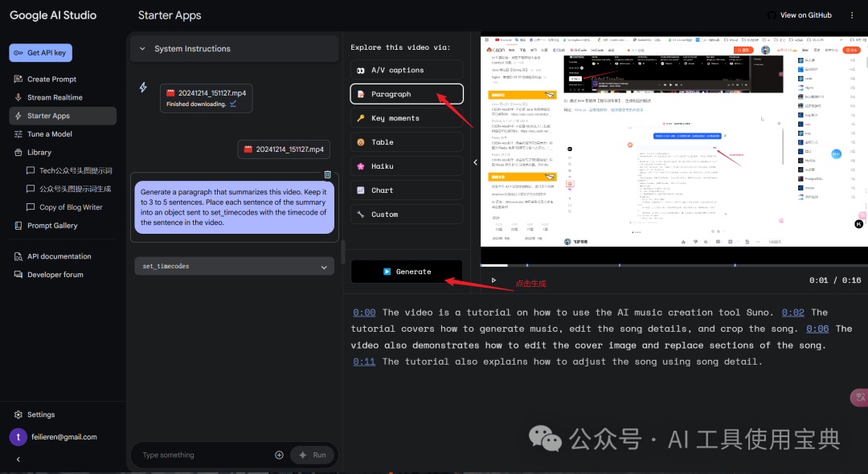Click the Run button

[x=312, y=455]
